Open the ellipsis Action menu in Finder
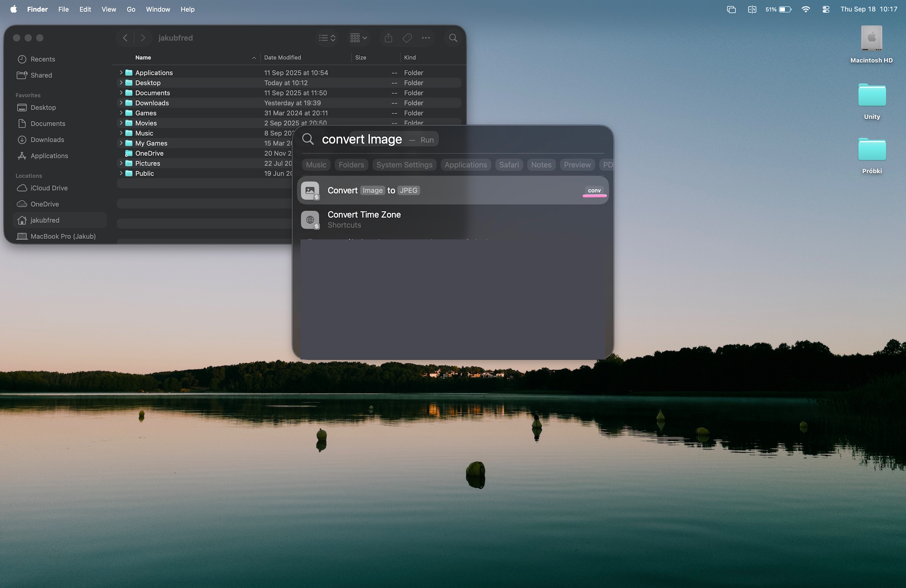The image size is (906, 588). point(426,38)
